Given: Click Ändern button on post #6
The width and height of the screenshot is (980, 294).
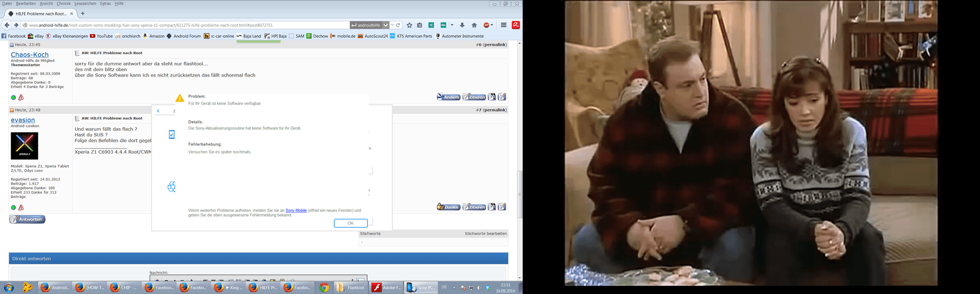Looking at the screenshot, I should (449, 97).
